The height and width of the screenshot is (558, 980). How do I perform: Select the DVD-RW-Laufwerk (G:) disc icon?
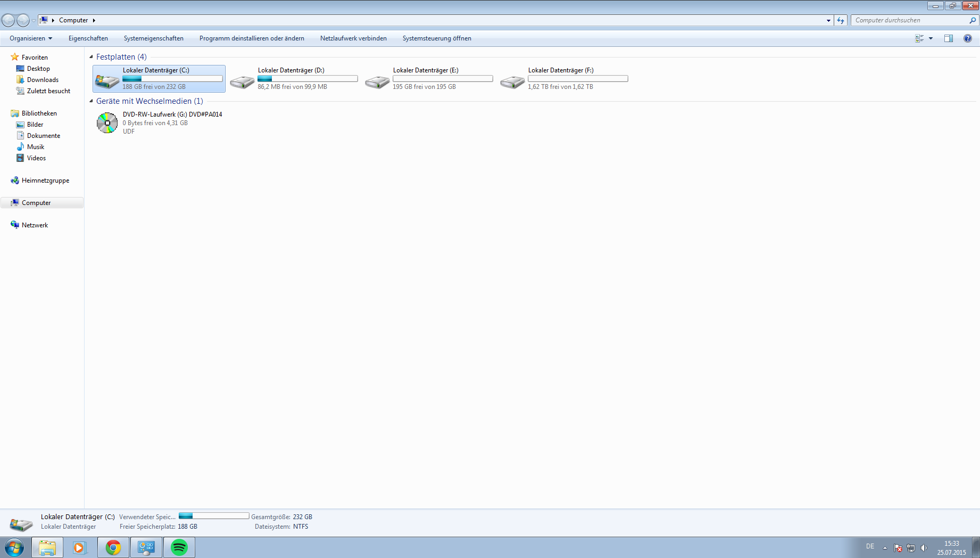[x=107, y=123]
